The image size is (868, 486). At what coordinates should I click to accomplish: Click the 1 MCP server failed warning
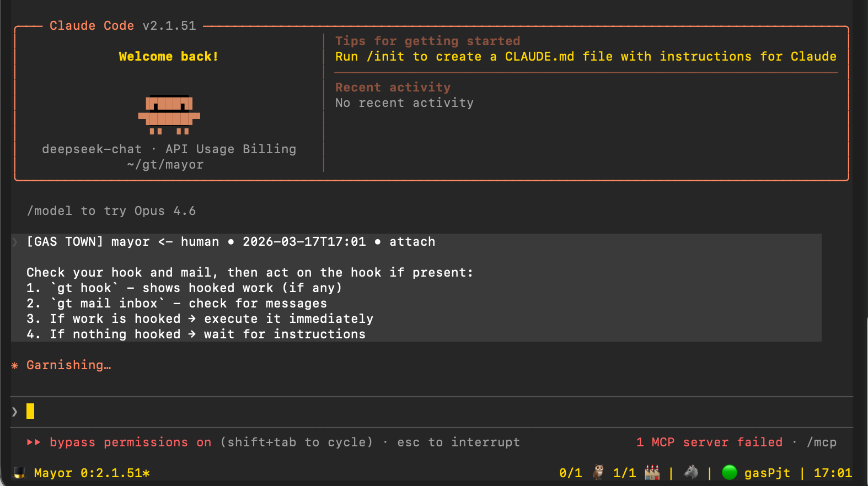pos(709,442)
